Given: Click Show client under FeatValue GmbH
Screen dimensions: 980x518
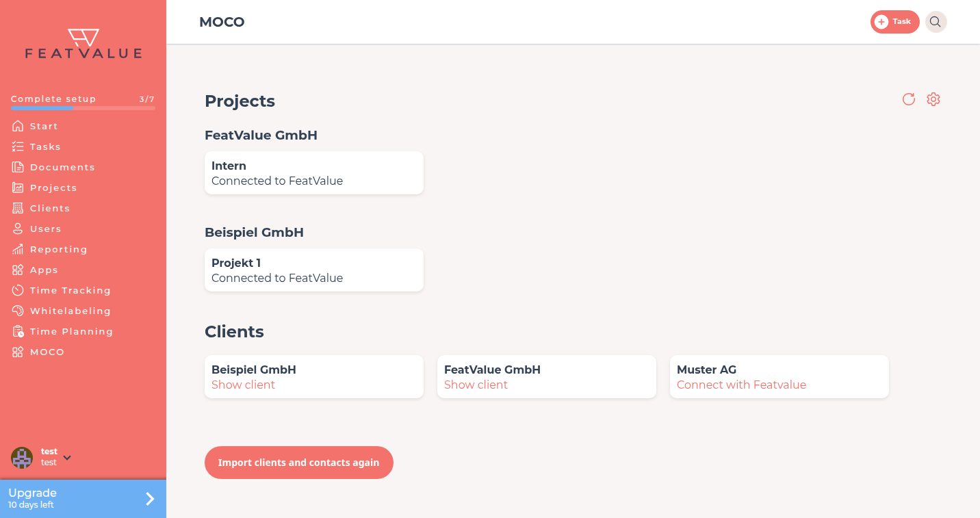Looking at the screenshot, I should coord(476,385).
